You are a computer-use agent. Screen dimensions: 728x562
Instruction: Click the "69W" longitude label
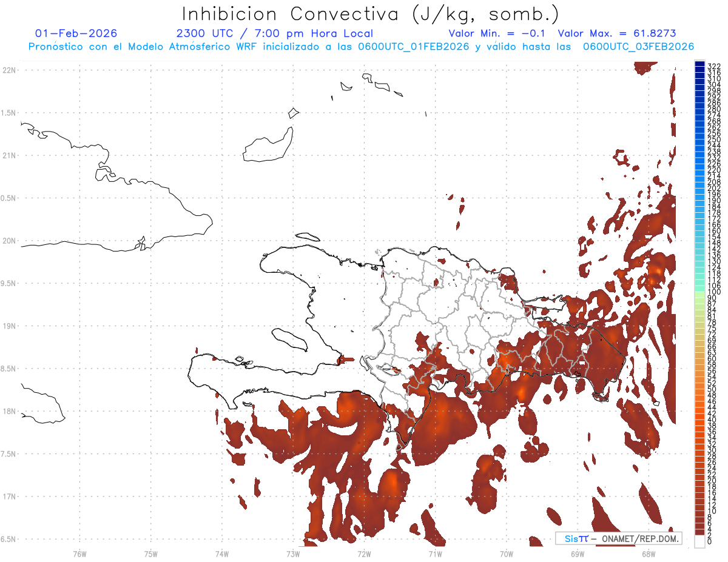pos(577,554)
